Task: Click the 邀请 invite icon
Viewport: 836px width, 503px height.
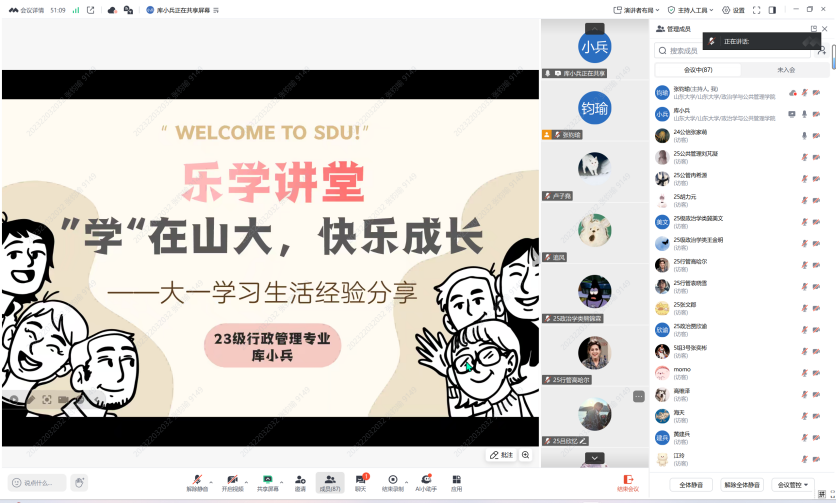Action: 300,481
